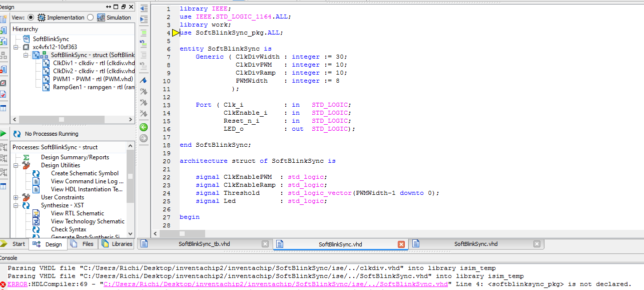644x290 pixels.
Task: Click the decrease indent icon in the editor toolbar
Action: click(x=144, y=9)
